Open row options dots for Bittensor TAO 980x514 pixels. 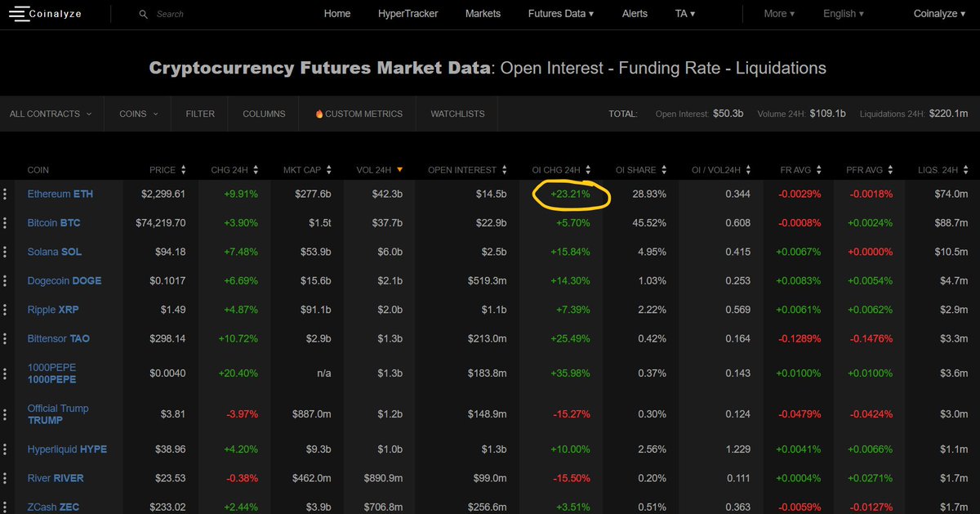pos(5,338)
